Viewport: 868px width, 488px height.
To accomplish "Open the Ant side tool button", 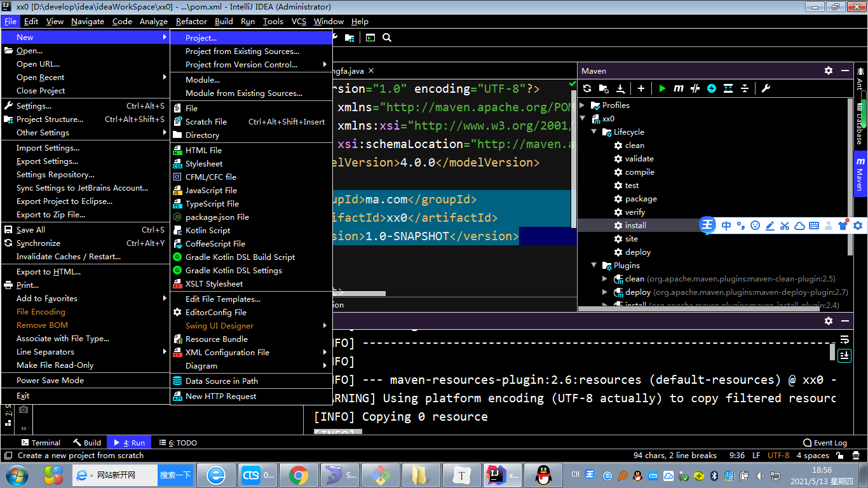I will (859, 78).
